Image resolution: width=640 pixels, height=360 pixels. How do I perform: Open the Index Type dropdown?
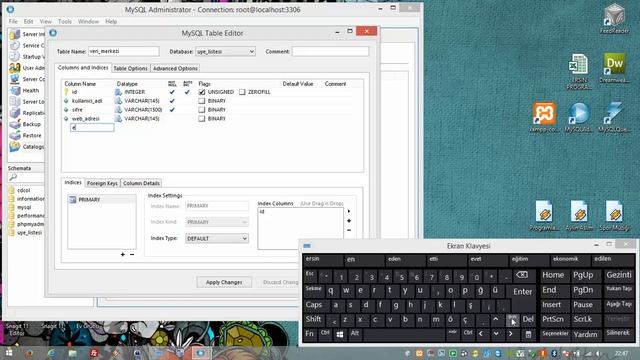tap(217, 238)
